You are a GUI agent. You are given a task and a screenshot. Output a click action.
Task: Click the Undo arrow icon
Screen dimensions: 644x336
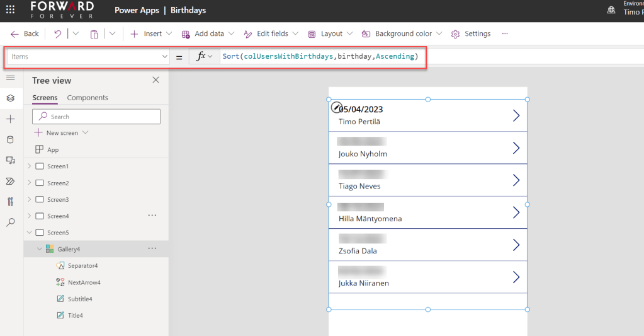pyautogui.click(x=58, y=34)
